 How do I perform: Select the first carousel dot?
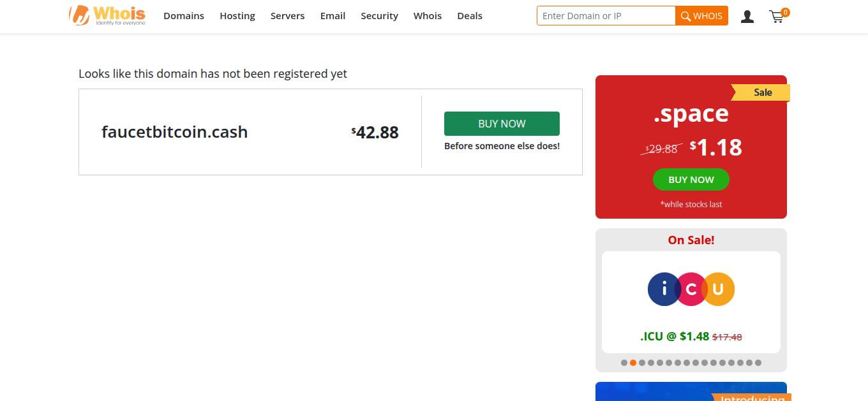tap(624, 363)
